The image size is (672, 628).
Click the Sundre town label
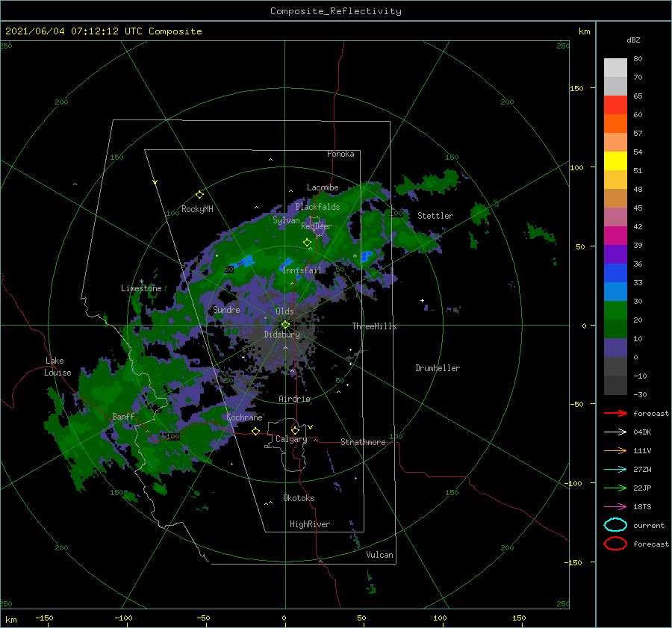226,309
